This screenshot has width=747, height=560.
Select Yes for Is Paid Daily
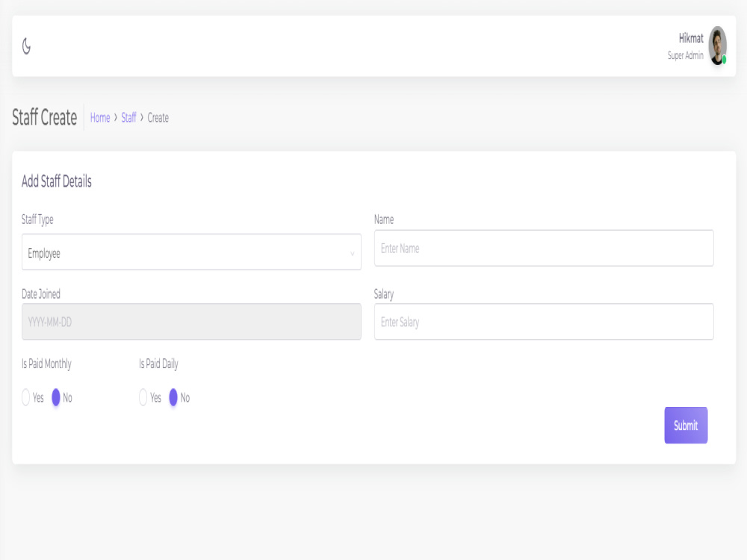click(143, 397)
